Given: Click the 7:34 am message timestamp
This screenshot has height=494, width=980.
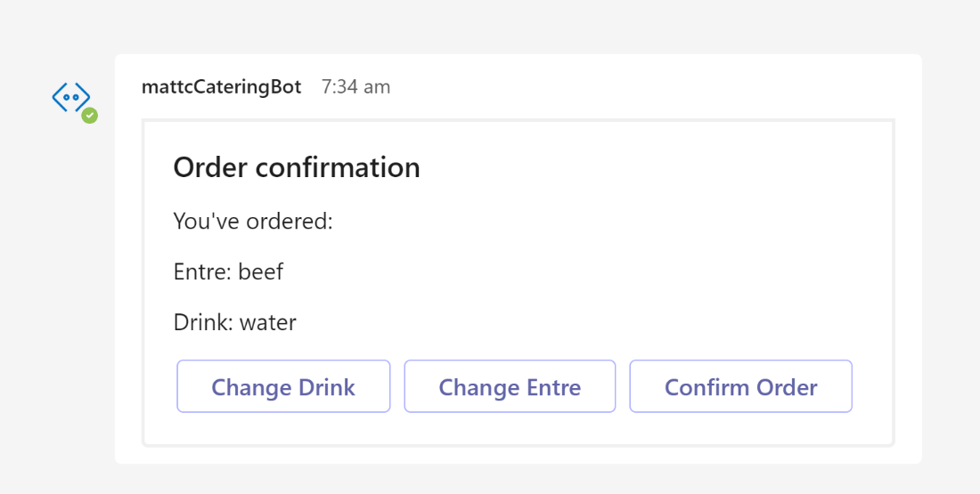Looking at the screenshot, I should coord(355,87).
